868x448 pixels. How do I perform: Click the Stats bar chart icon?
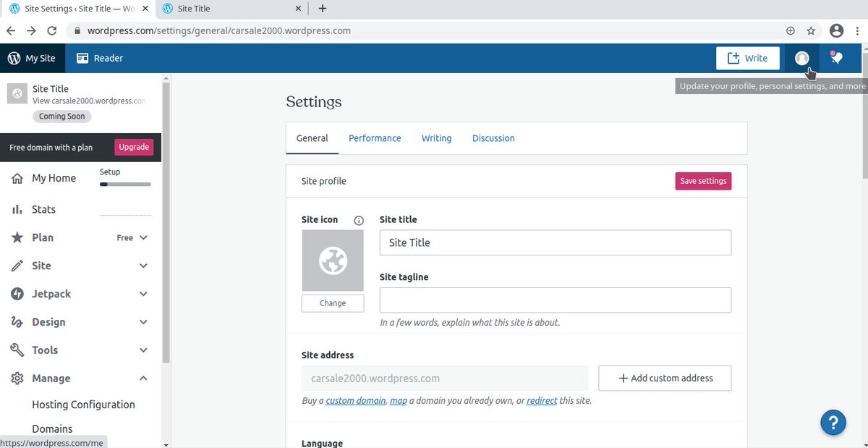coord(17,209)
